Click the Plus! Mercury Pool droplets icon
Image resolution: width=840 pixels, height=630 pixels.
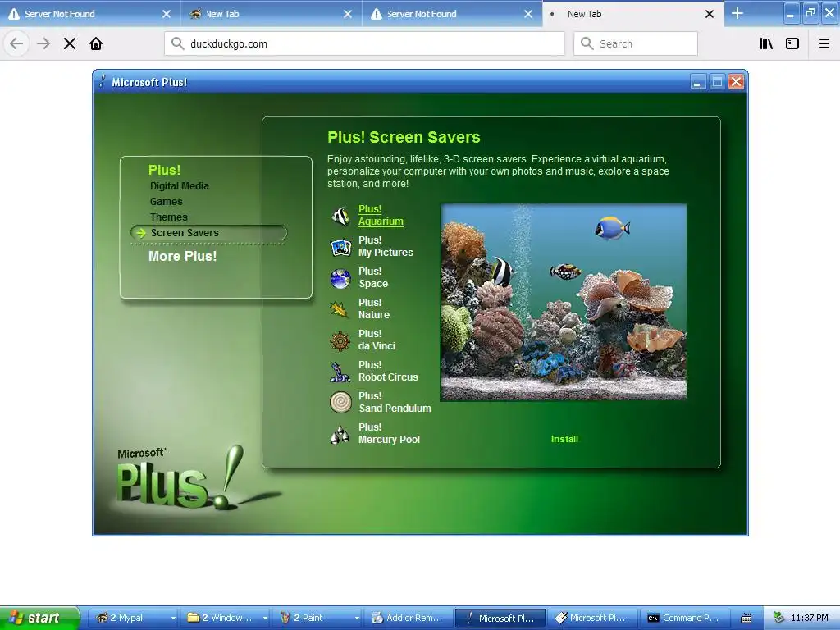(x=340, y=434)
